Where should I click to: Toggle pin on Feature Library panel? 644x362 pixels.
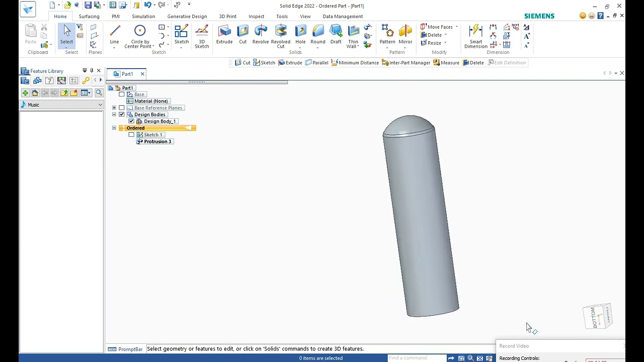(x=92, y=71)
